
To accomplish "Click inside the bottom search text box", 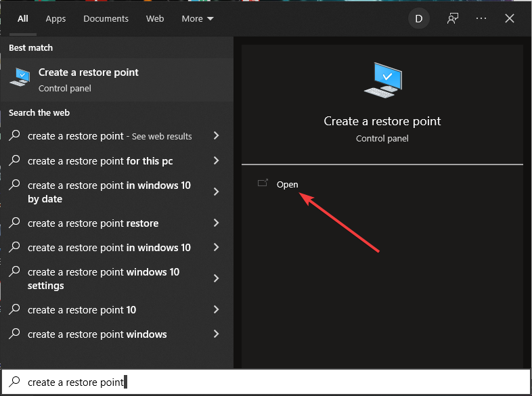I will click(266, 382).
